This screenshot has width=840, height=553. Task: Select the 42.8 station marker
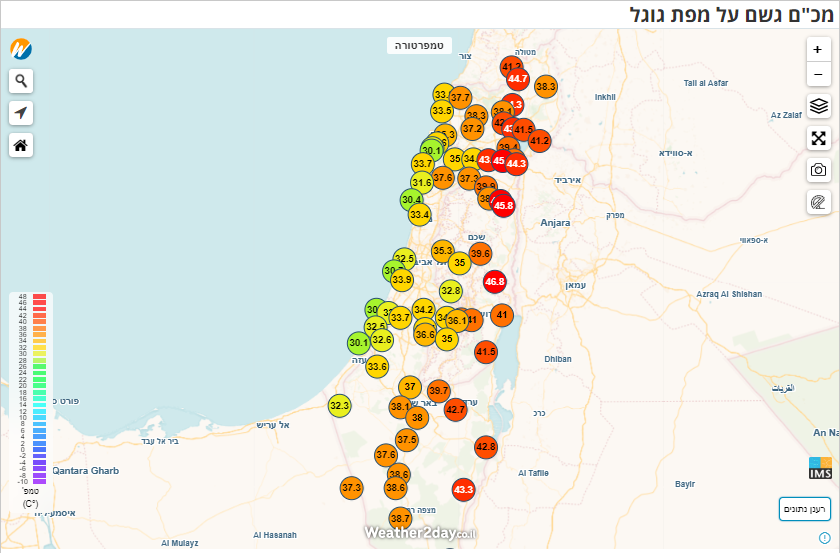486,447
